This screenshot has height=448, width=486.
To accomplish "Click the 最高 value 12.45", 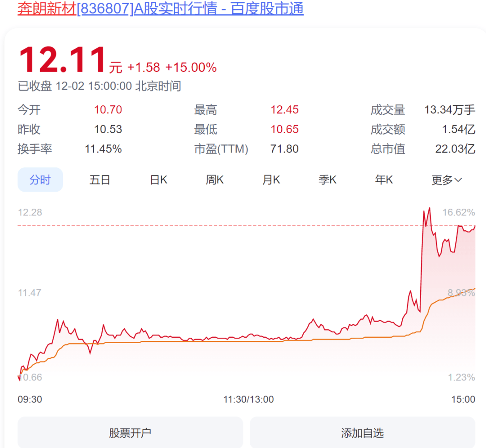I will (x=284, y=110).
